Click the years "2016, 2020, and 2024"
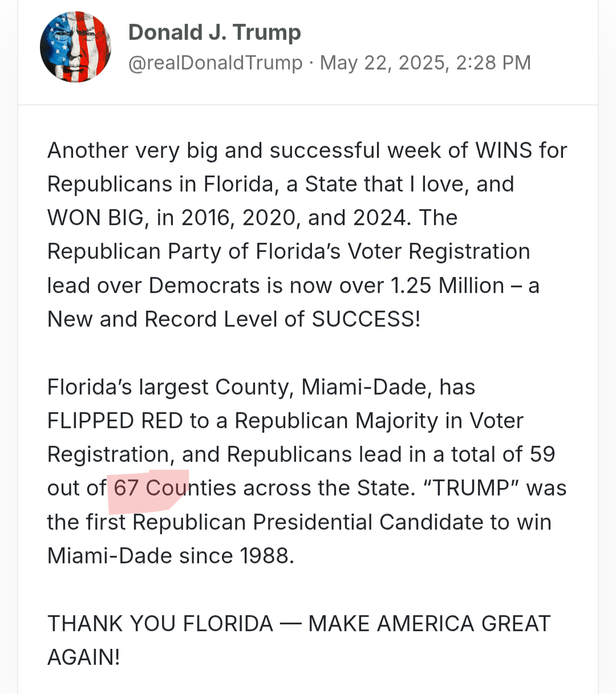This screenshot has width=616, height=694. pyautogui.click(x=295, y=218)
